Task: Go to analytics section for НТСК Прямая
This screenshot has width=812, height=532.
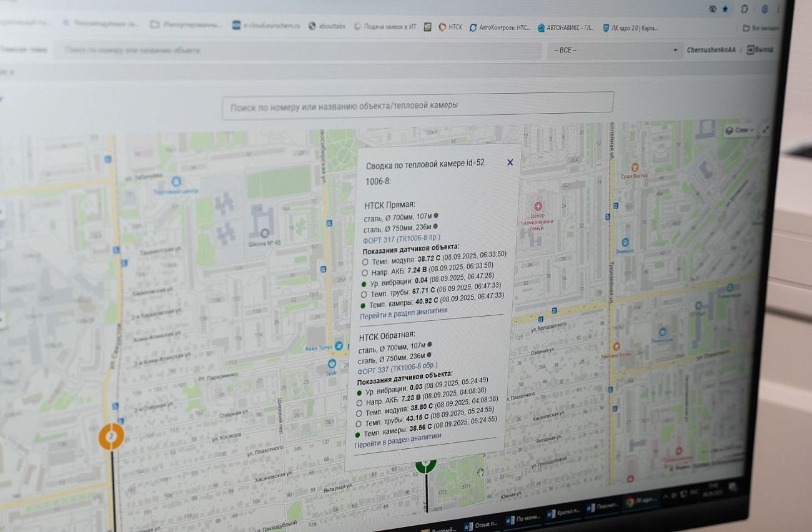Action: [404, 310]
